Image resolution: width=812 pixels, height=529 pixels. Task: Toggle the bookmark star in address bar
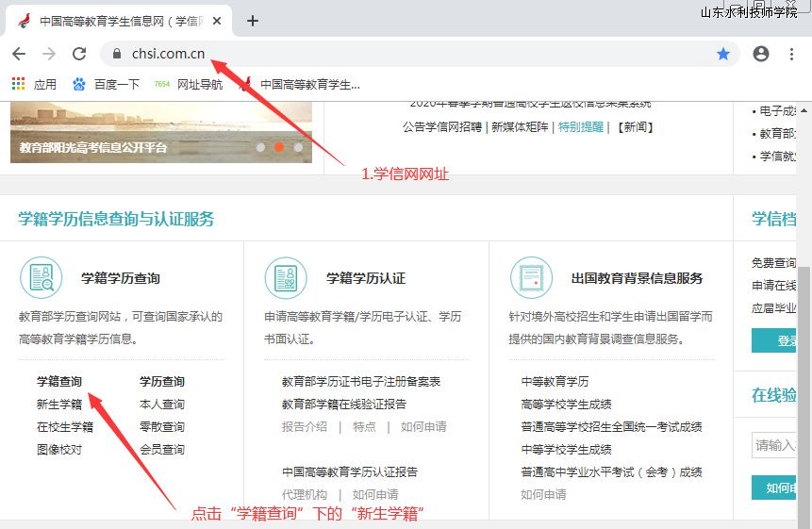tap(723, 54)
